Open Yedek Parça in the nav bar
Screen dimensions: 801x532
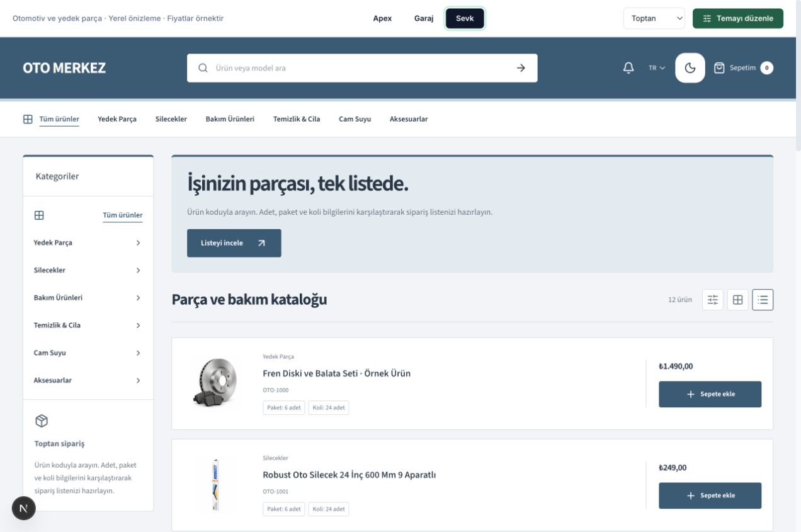pyautogui.click(x=117, y=119)
